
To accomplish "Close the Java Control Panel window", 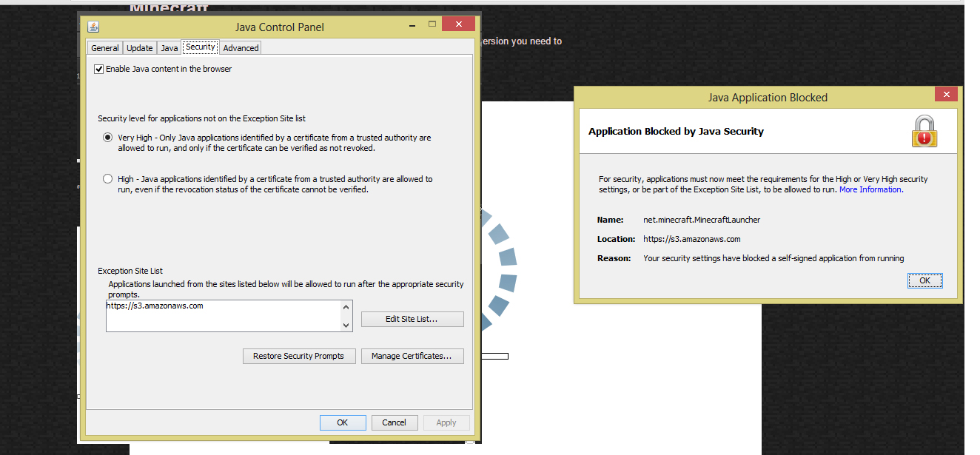I will click(459, 24).
